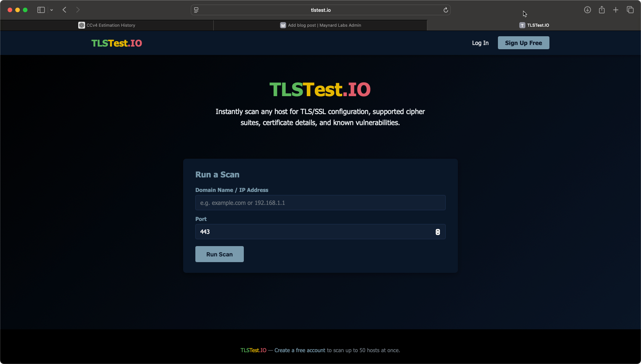Focus the Port number field
This screenshot has width=641, height=364.
pyautogui.click(x=320, y=232)
